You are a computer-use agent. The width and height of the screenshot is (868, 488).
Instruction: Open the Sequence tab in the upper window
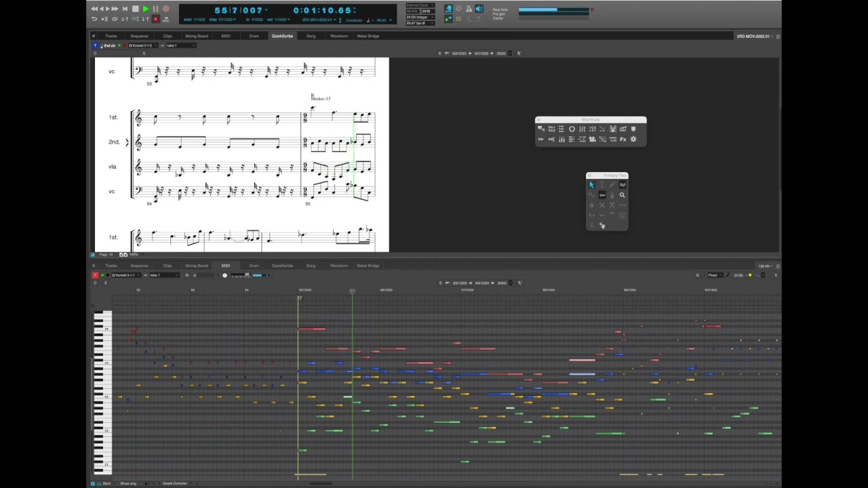[139, 36]
